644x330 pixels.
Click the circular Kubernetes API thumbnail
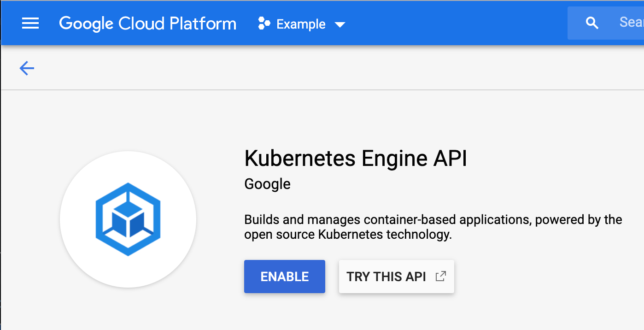[x=128, y=219]
